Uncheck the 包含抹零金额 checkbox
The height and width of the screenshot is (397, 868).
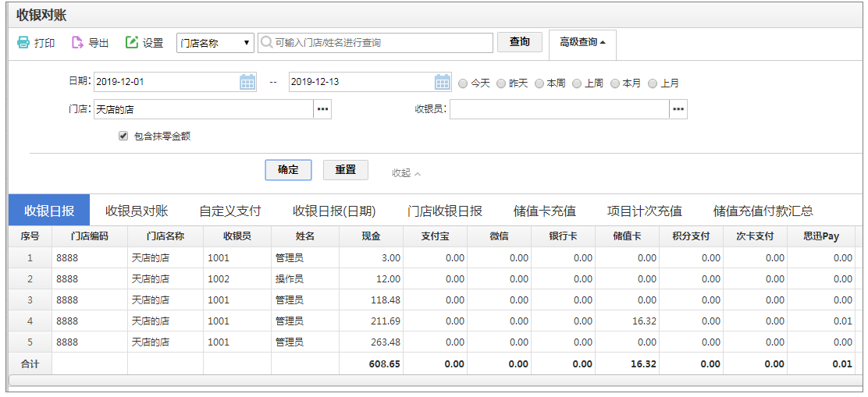point(123,136)
